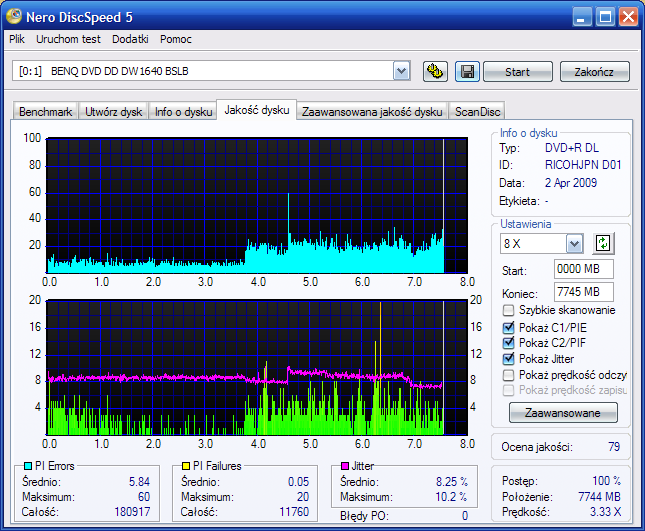Maximize the Nero DiscSpeed window
This screenshot has width=645, height=531.
[x=605, y=17]
